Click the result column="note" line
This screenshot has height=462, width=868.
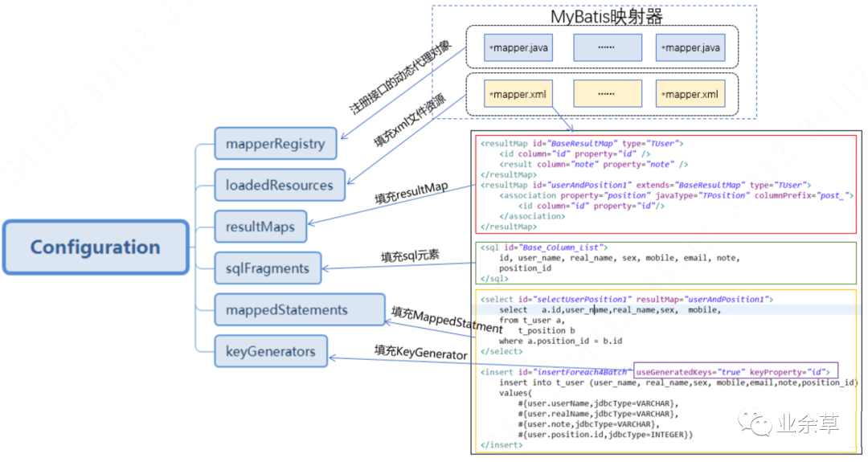593,165
